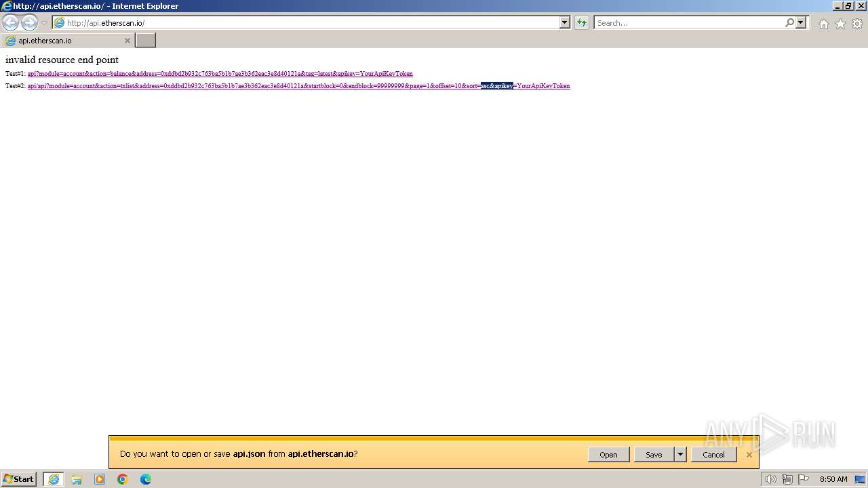Open a new blank tab

[x=145, y=41]
